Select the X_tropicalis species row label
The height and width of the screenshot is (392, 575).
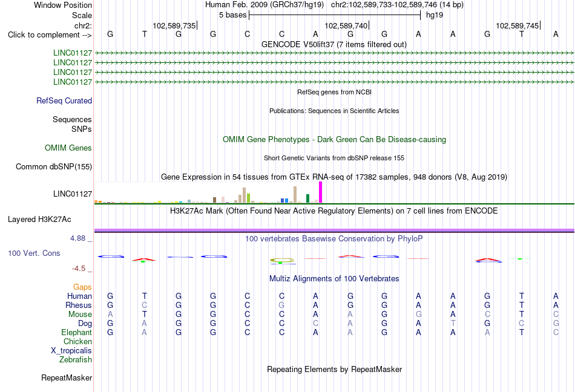71,351
